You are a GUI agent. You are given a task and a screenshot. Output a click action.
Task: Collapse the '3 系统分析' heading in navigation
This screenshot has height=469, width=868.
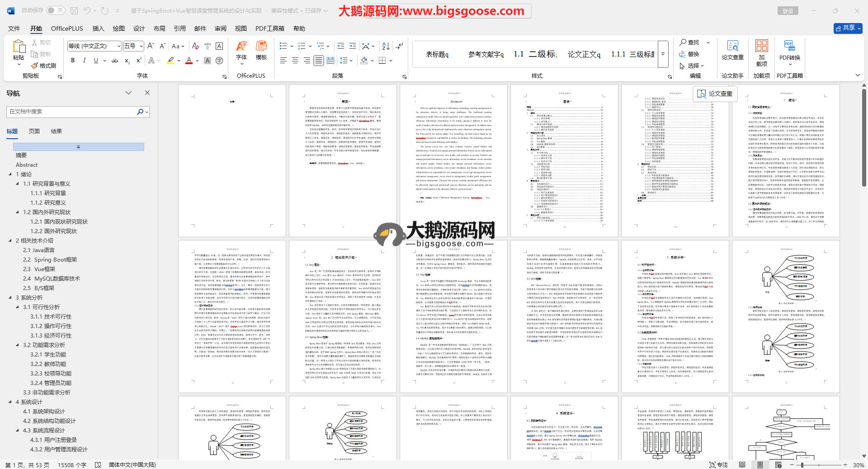pos(10,297)
